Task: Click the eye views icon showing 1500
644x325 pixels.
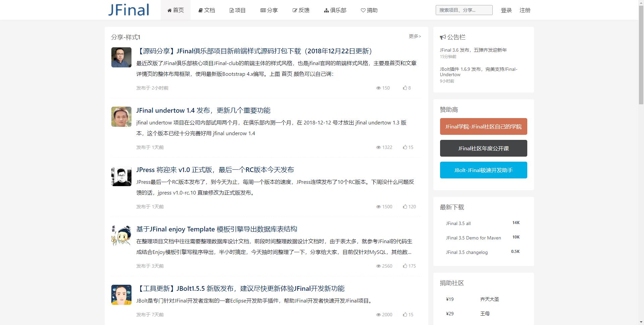Action: (378, 207)
